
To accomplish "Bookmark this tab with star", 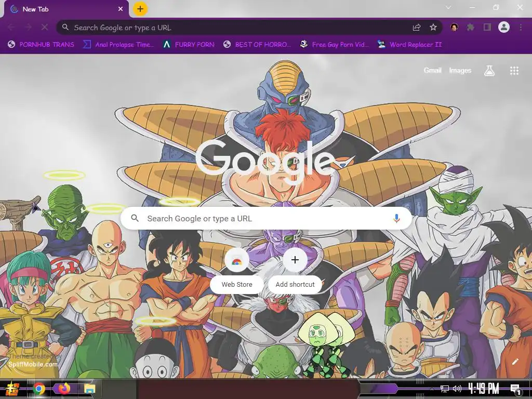I will point(433,28).
